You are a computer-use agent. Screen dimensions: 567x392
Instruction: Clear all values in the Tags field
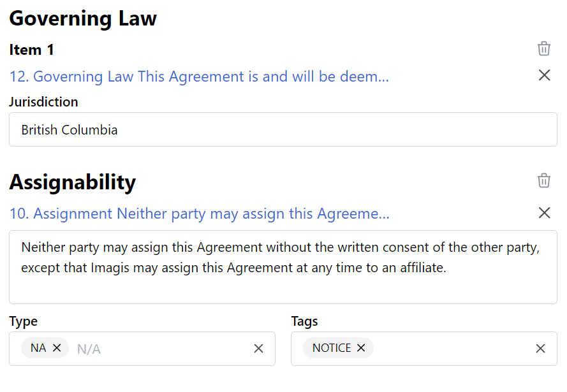[x=540, y=348]
